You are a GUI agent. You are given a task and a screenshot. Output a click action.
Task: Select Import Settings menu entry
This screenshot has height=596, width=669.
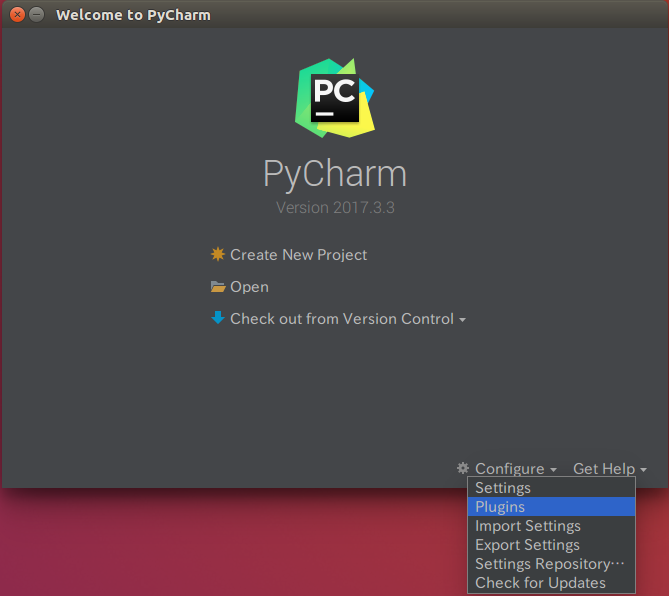pos(551,526)
